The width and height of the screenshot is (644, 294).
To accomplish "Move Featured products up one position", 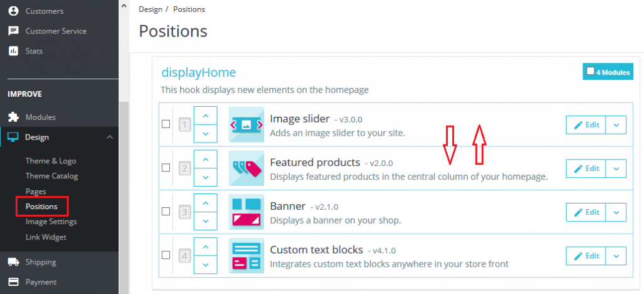I will click(206, 160).
